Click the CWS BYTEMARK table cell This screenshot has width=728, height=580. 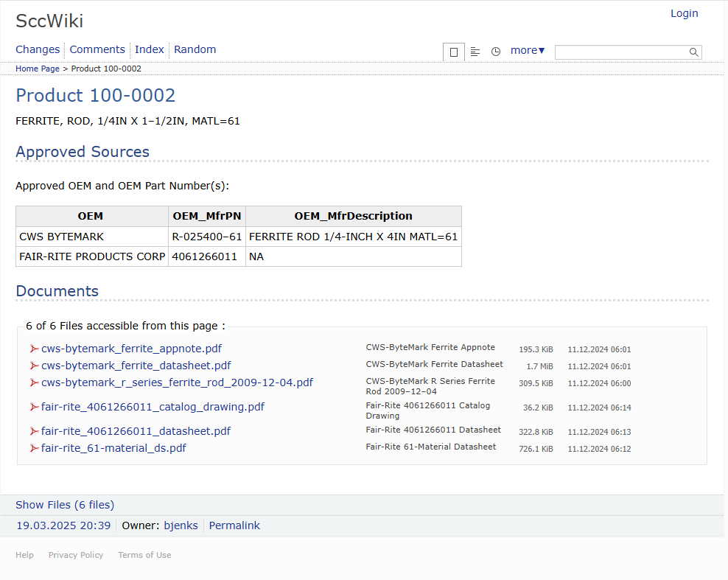[x=92, y=237]
